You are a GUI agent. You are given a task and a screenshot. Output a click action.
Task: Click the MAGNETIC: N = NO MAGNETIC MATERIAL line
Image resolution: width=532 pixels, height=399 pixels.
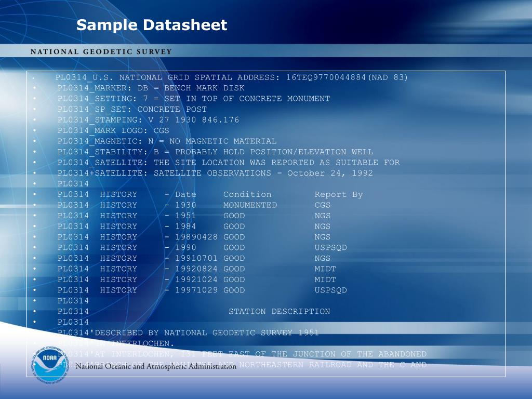(x=167, y=141)
